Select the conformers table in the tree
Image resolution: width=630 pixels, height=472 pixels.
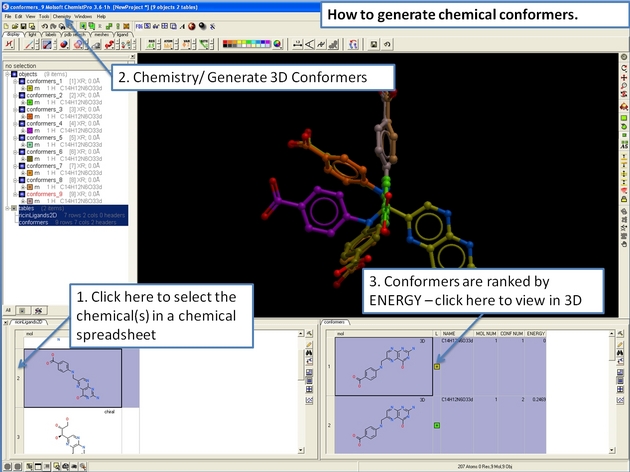pyautogui.click(x=34, y=222)
